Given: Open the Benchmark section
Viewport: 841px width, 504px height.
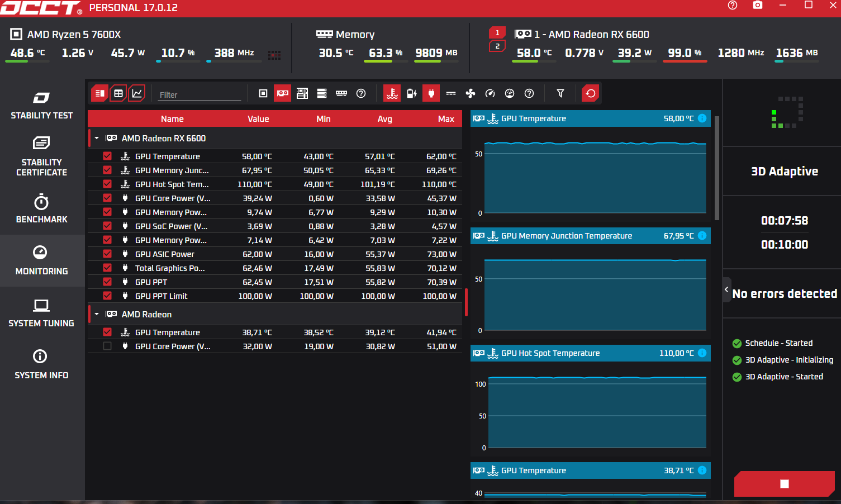Looking at the screenshot, I should (x=42, y=209).
